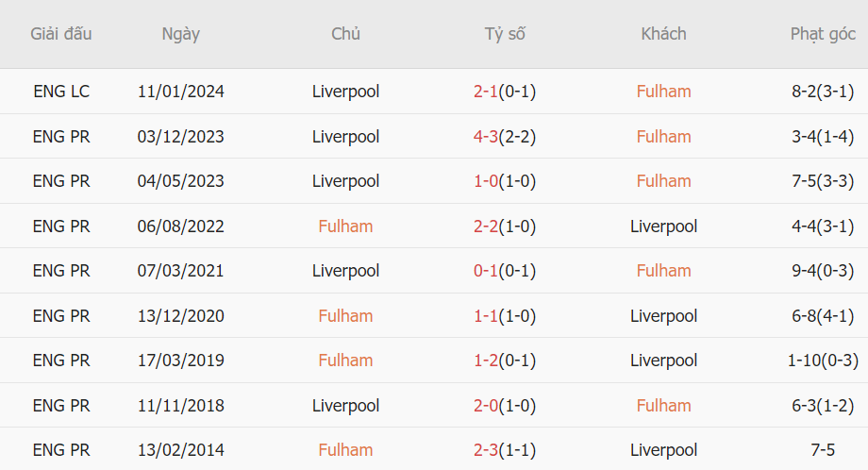
Task: Click the Fulham link in the 11/01/2024 row
Action: pos(663,92)
